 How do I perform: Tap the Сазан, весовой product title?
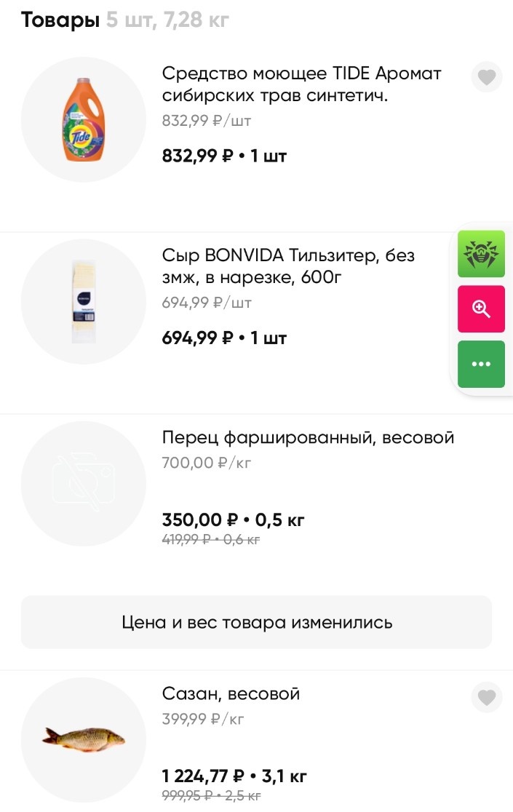click(231, 693)
